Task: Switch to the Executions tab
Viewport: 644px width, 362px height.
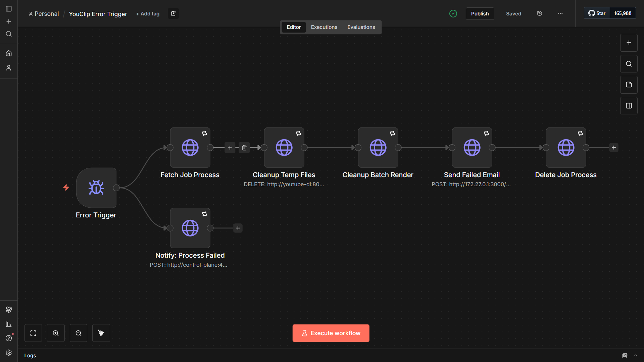Action: coord(324,27)
